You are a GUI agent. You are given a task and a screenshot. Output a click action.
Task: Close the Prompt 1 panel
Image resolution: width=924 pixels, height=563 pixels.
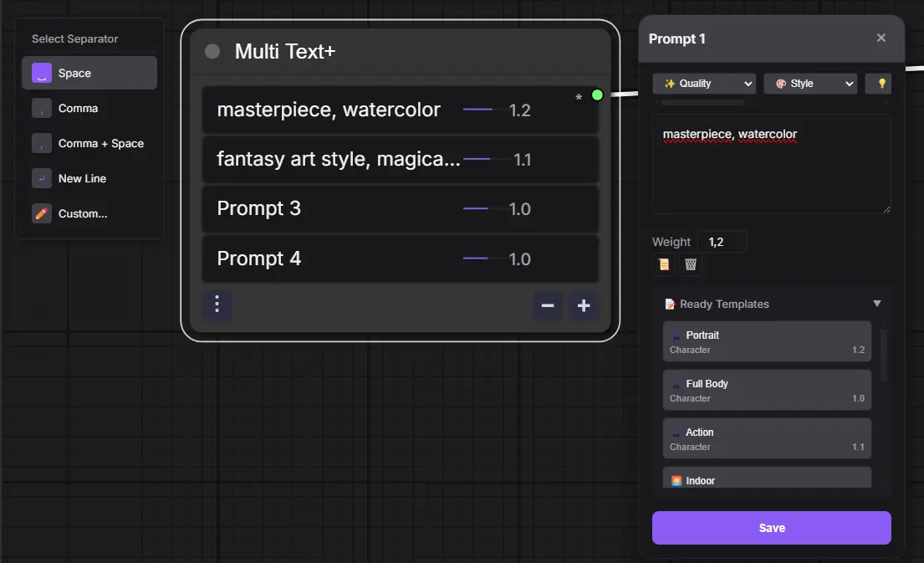point(881,38)
